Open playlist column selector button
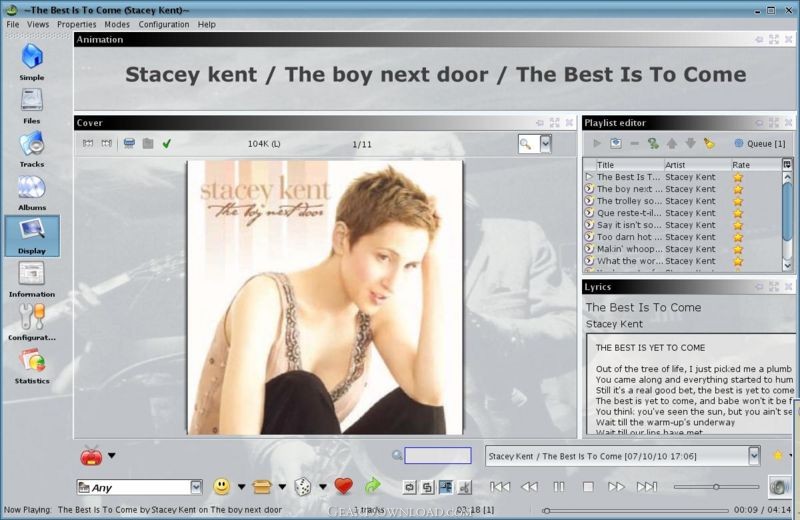The image size is (800, 520). (x=787, y=164)
